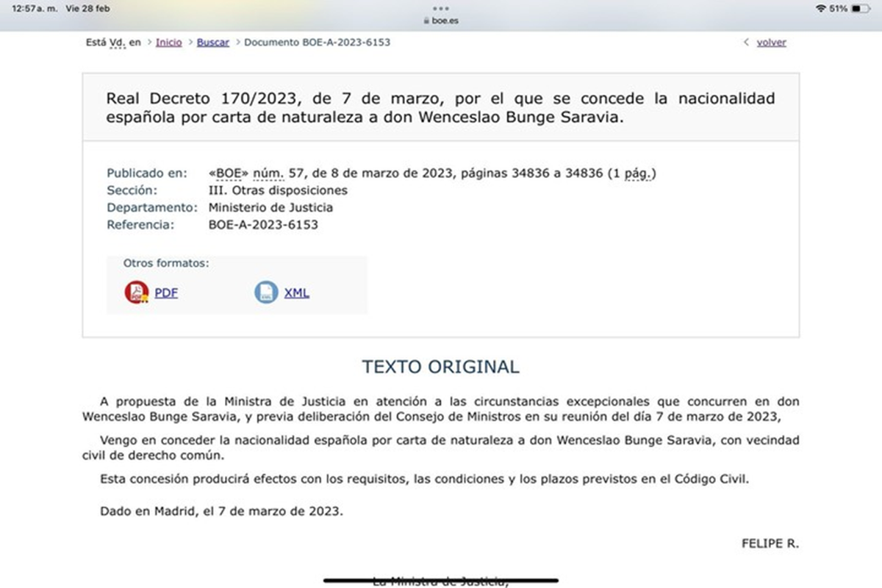Go to Inicio in the breadcrumb
The height and width of the screenshot is (588, 882).
pyautogui.click(x=168, y=43)
